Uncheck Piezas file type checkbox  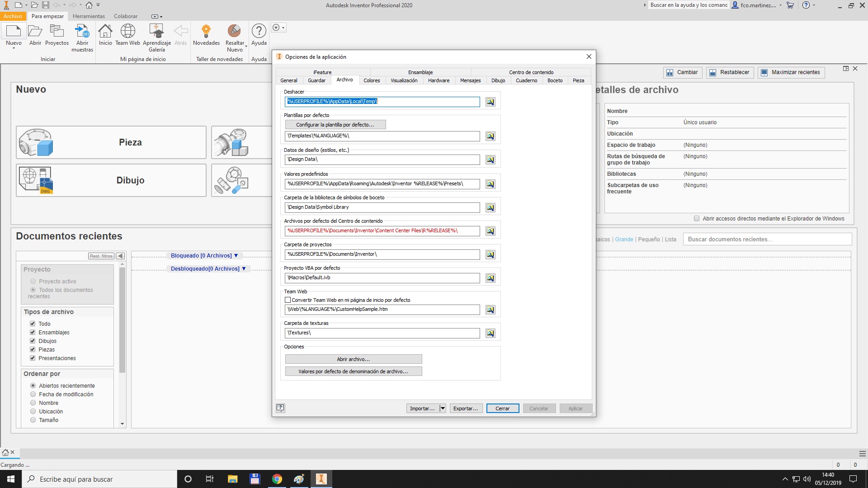point(33,350)
